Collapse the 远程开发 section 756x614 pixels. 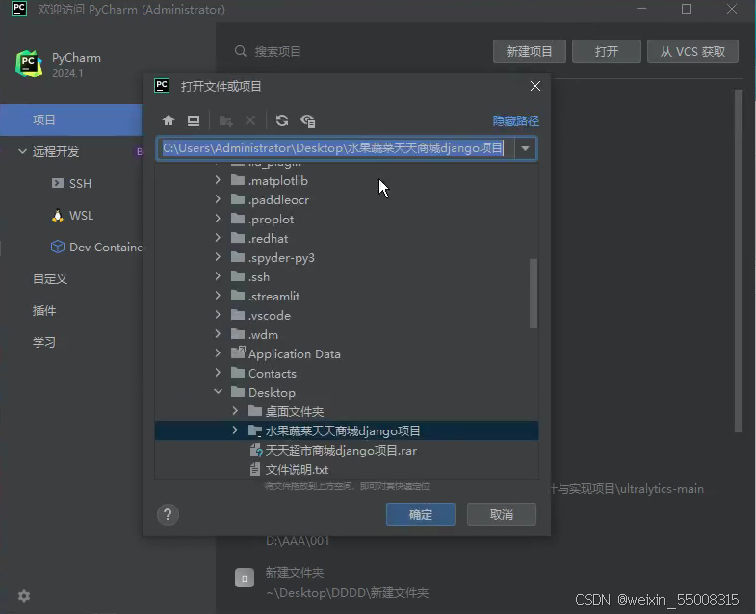[x=22, y=151]
